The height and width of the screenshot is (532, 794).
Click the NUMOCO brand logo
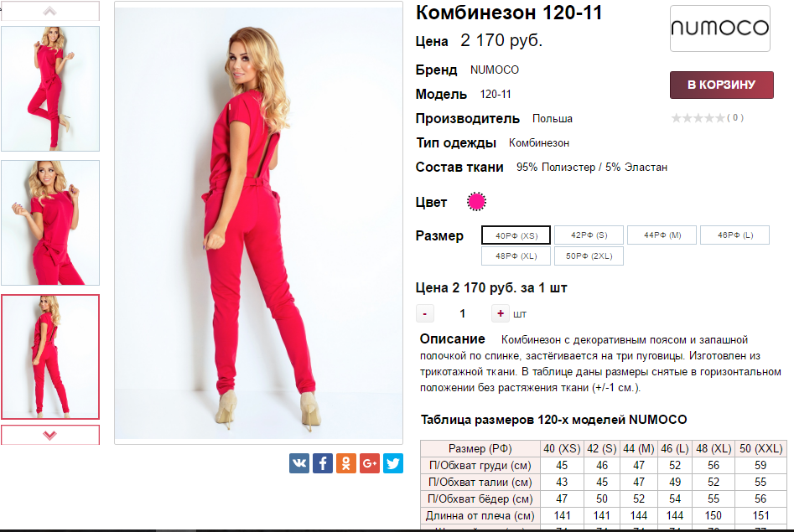point(719,28)
